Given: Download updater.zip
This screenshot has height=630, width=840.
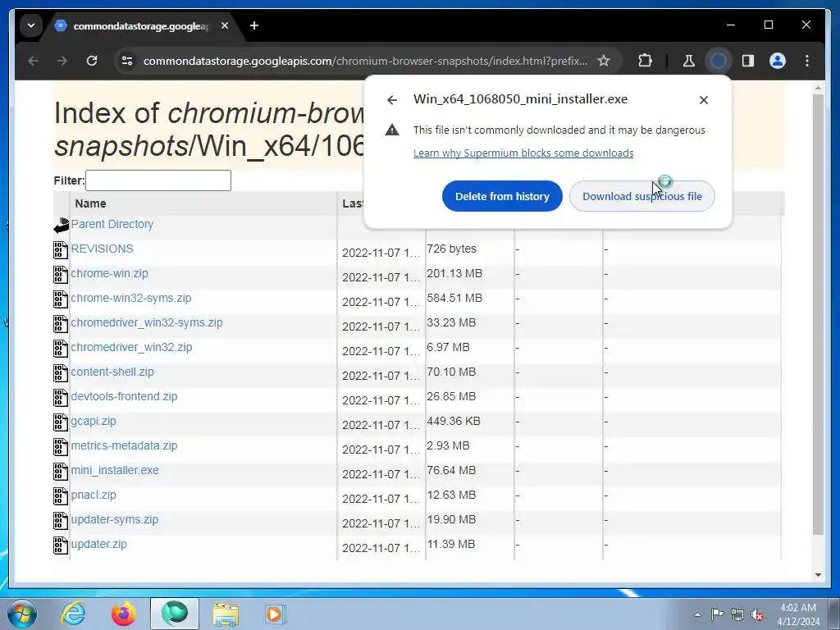Looking at the screenshot, I should coord(98,545).
